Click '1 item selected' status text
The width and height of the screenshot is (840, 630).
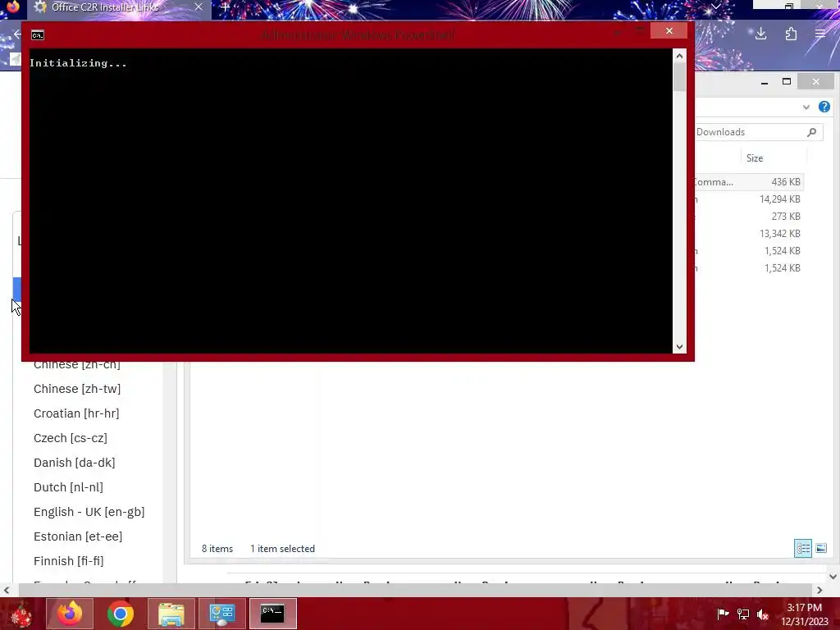click(x=282, y=549)
